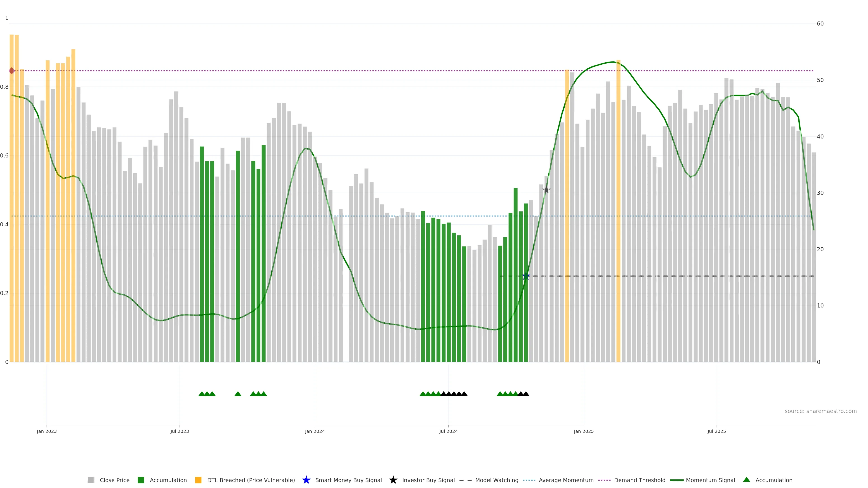
Task: Toggle the Model Watching legend entry
Action: (x=496, y=480)
